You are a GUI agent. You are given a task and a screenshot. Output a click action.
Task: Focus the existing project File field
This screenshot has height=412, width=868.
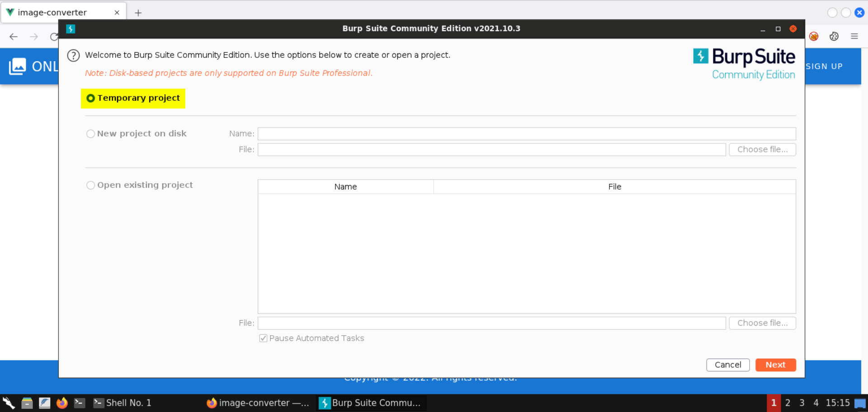492,323
